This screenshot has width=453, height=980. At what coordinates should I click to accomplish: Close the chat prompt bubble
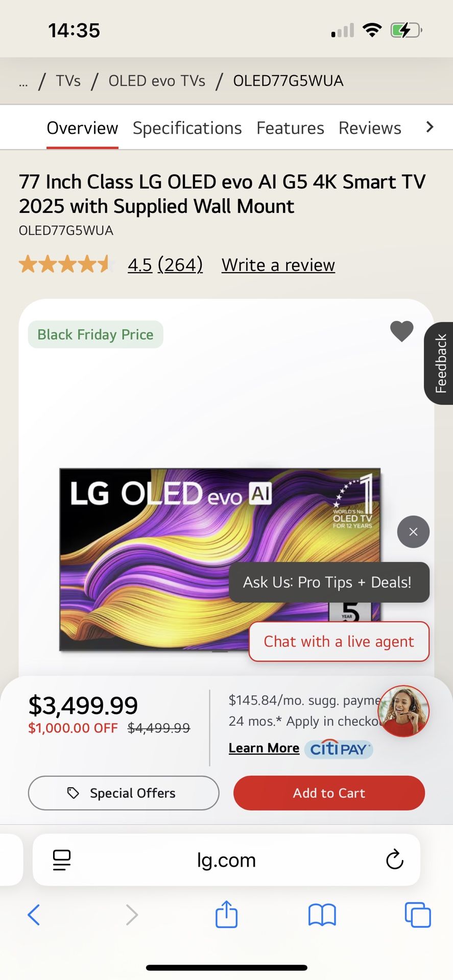coord(413,532)
